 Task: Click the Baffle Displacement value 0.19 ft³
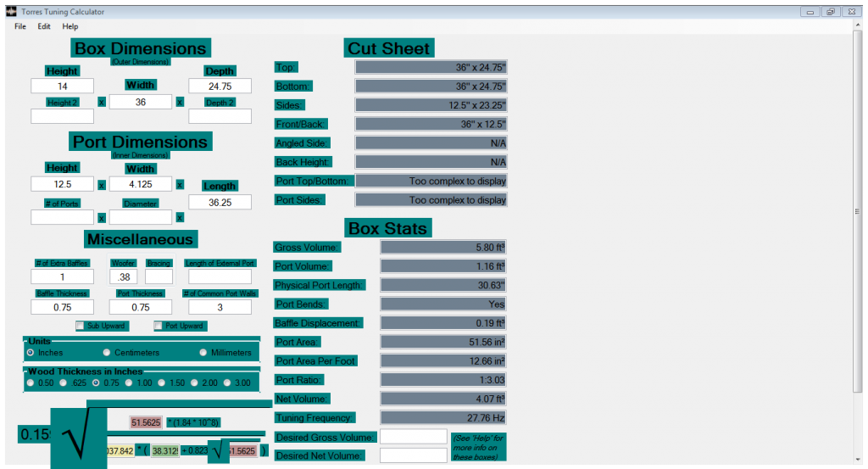pos(443,323)
